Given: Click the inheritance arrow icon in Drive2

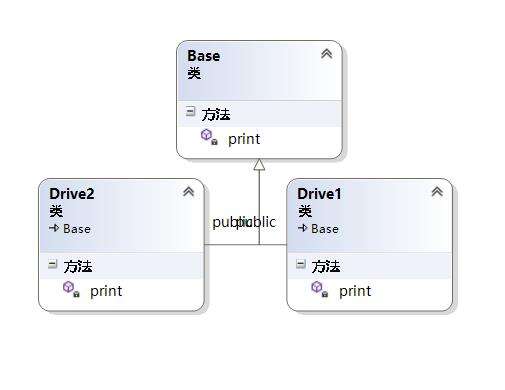Looking at the screenshot, I should pos(54,228).
